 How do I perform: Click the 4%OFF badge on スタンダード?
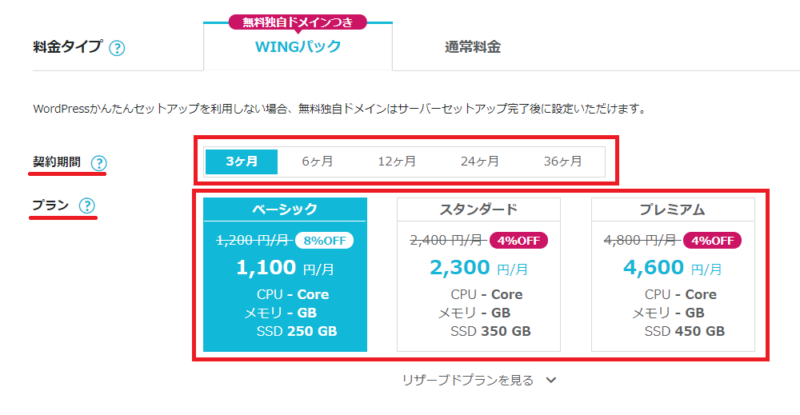pyautogui.click(x=521, y=240)
